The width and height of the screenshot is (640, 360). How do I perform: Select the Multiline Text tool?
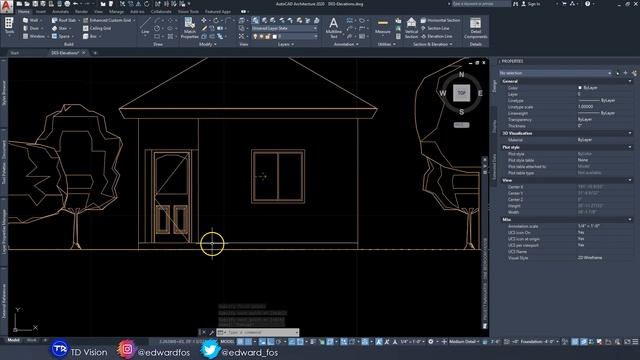pos(333,28)
